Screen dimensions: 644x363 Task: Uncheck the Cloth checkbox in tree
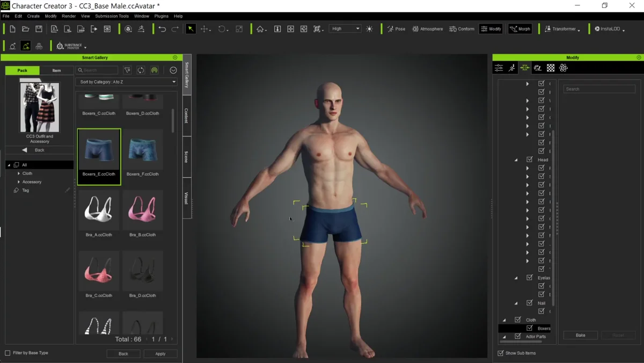[x=518, y=320]
